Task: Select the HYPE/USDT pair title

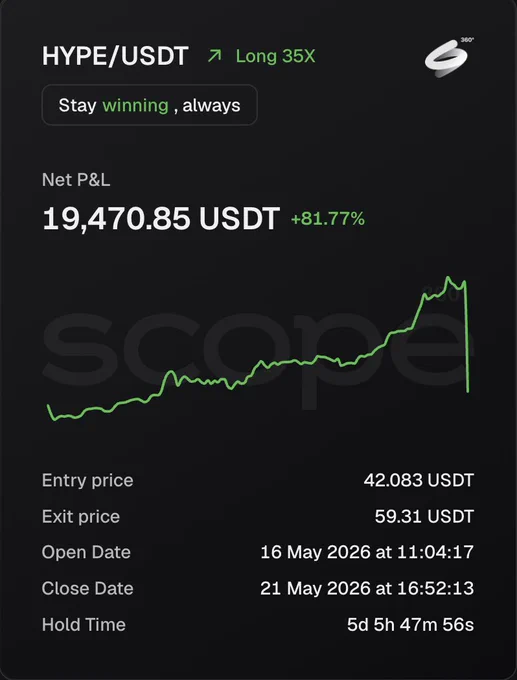Action: (x=115, y=56)
